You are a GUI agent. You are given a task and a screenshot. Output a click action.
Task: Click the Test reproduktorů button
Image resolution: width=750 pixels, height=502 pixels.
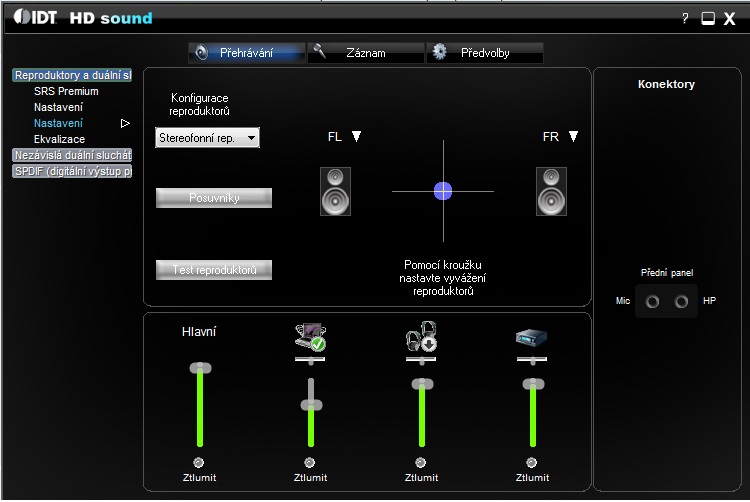coord(214,270)
